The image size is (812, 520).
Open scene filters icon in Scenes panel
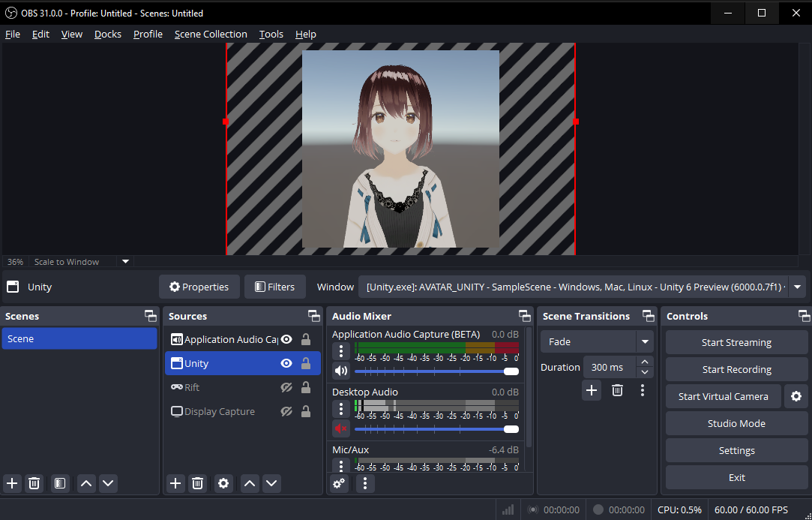click(x=60, y=484)
